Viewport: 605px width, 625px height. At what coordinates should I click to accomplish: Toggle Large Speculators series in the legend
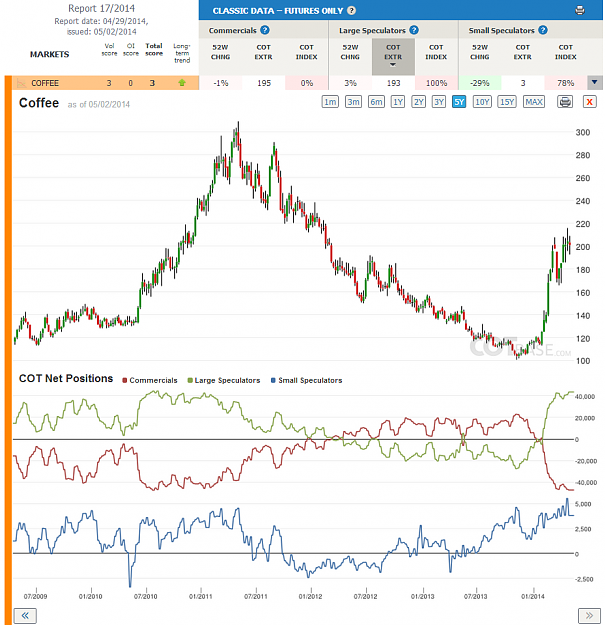[x=224, y=380]
